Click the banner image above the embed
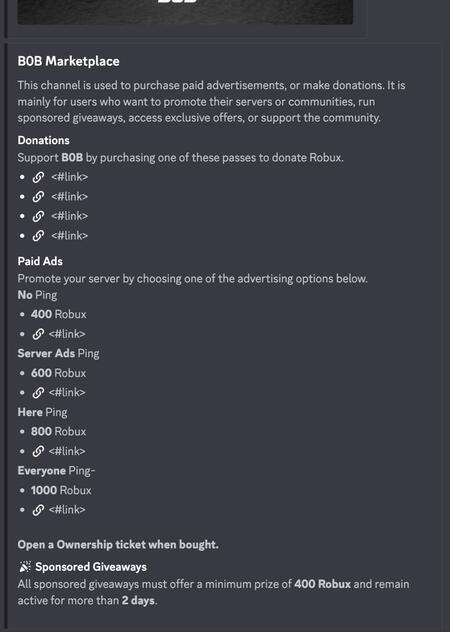Viewport: 450px width, 632px height. pyautogui.click(x=185, y=12)
